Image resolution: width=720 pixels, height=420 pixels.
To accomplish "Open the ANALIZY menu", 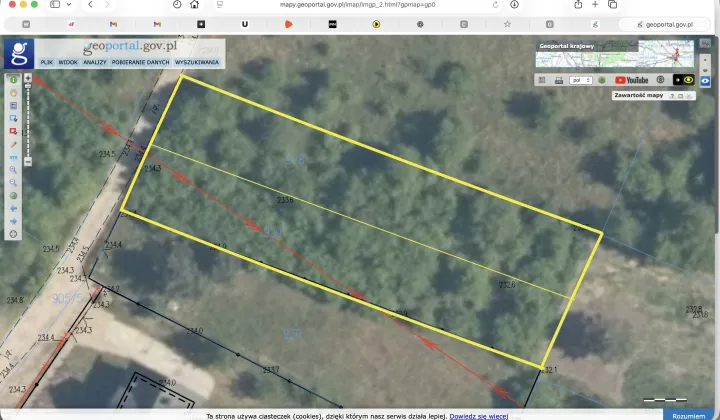I will 95,62.
